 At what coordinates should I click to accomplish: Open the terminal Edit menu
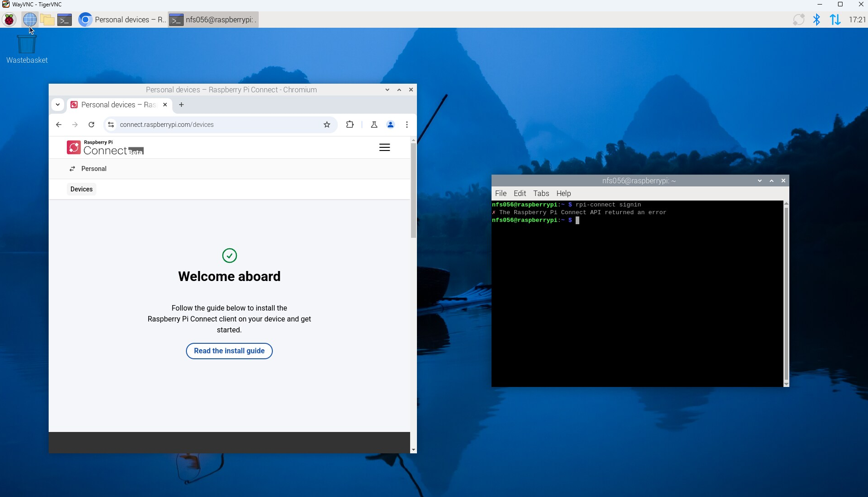click(x=520, y=193)
